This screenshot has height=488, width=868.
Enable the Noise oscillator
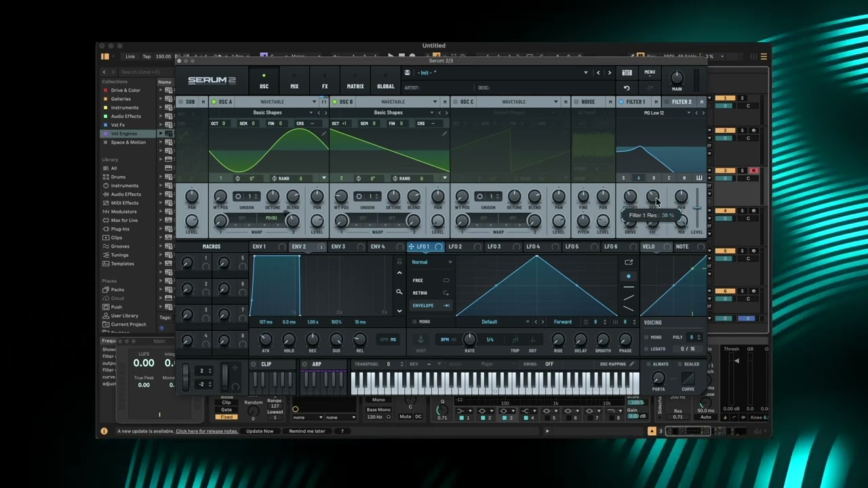[576, 102]
